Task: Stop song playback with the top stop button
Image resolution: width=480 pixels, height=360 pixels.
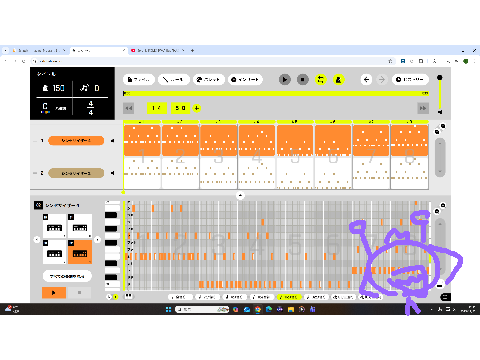Action: pyautogui.click(x=303, y=80)
